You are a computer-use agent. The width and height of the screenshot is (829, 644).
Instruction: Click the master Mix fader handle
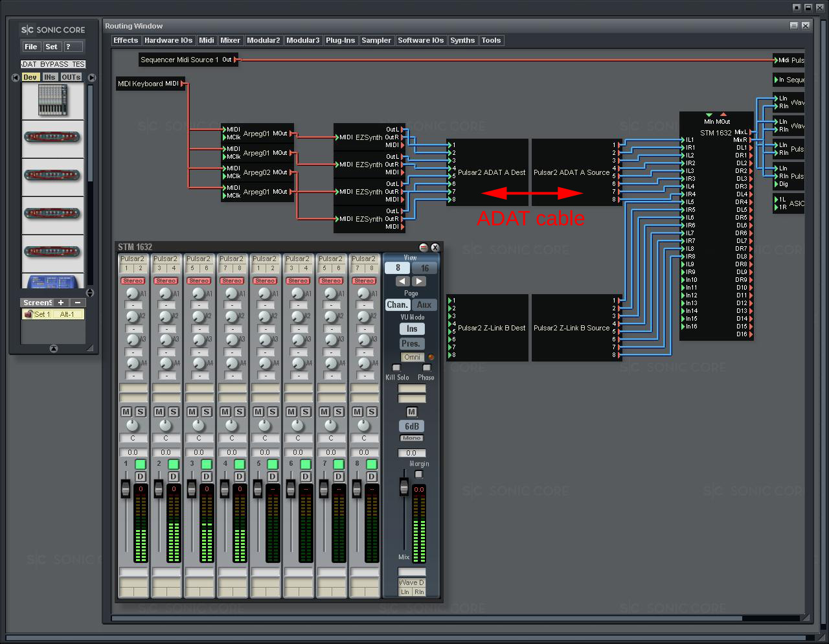pyautogui.click(x=404, y=487)
